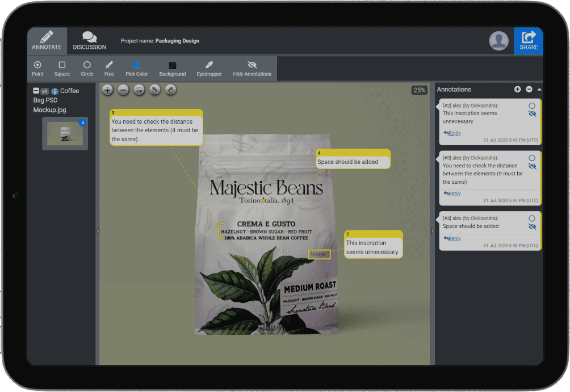Click the v1 version badge
The width and height of the screenshot is (570, 392).
click(44, 91)
